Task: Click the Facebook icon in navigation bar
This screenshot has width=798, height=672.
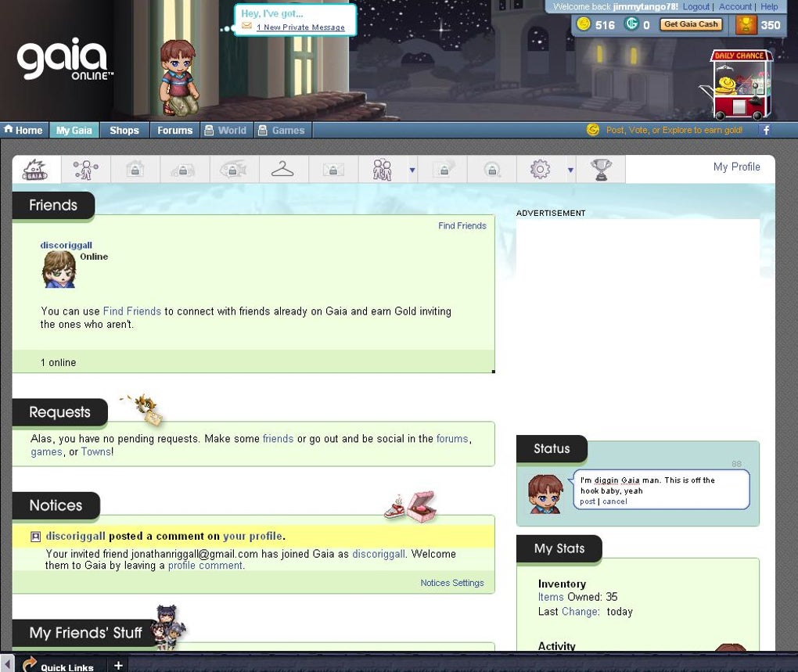Action: coord(765,130)
